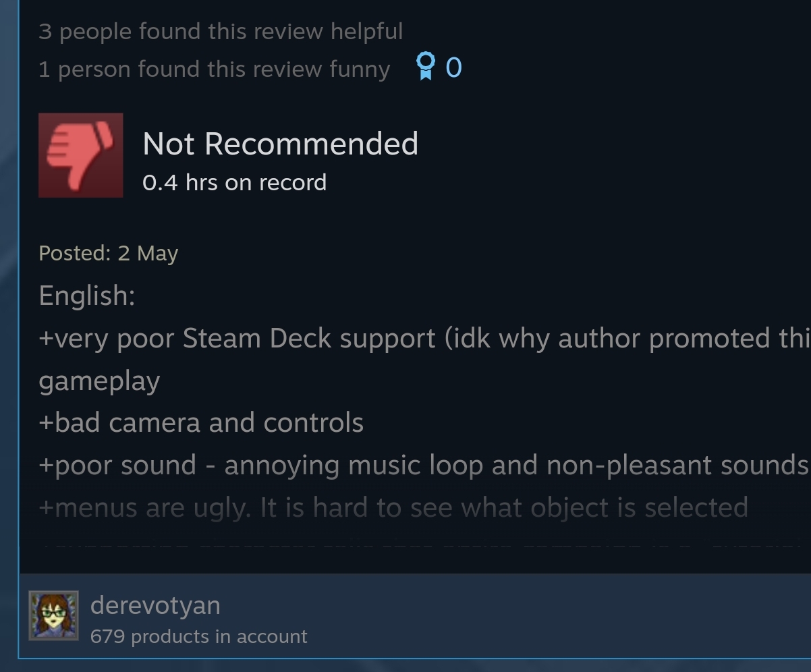811x672 pixels.
Task: Click the gameplay word in review text
Action: [99, 382]
